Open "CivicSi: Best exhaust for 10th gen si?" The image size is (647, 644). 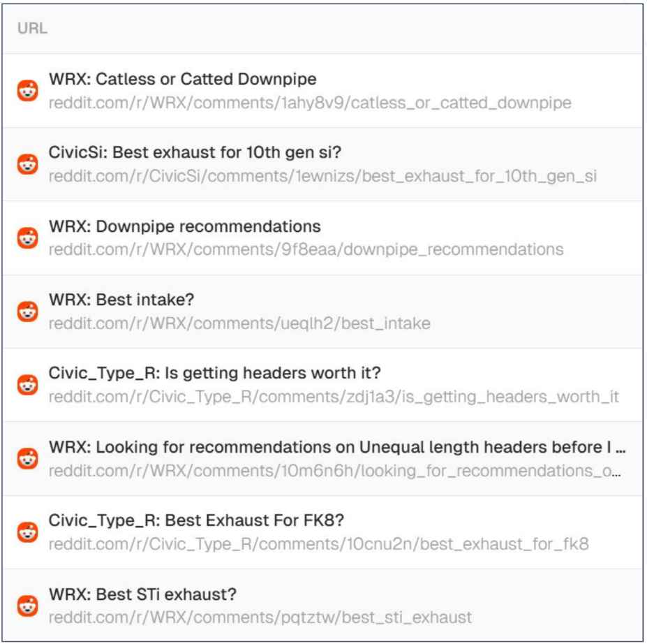tap(195, 152)
